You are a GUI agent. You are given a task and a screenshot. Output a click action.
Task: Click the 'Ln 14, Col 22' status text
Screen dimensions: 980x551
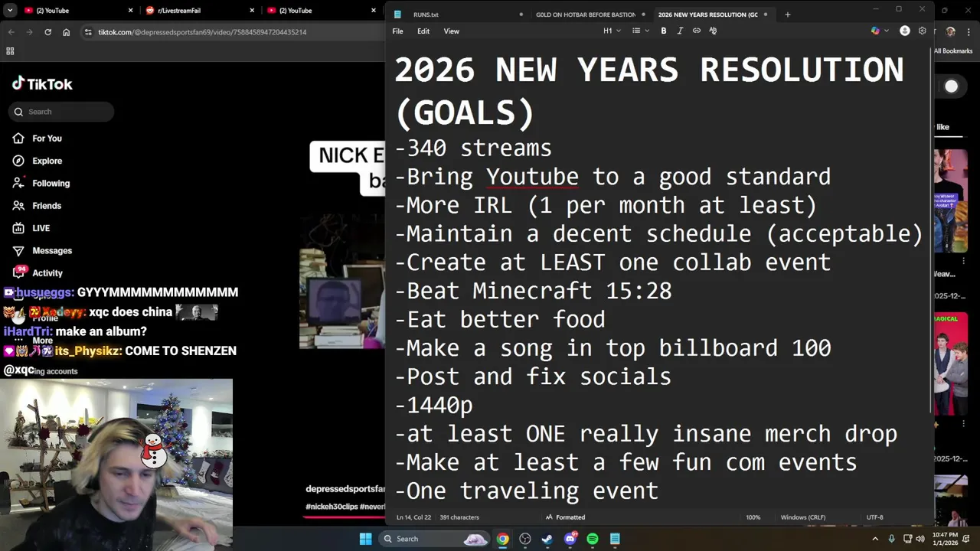pyautogui.click(x=414, y=517)
